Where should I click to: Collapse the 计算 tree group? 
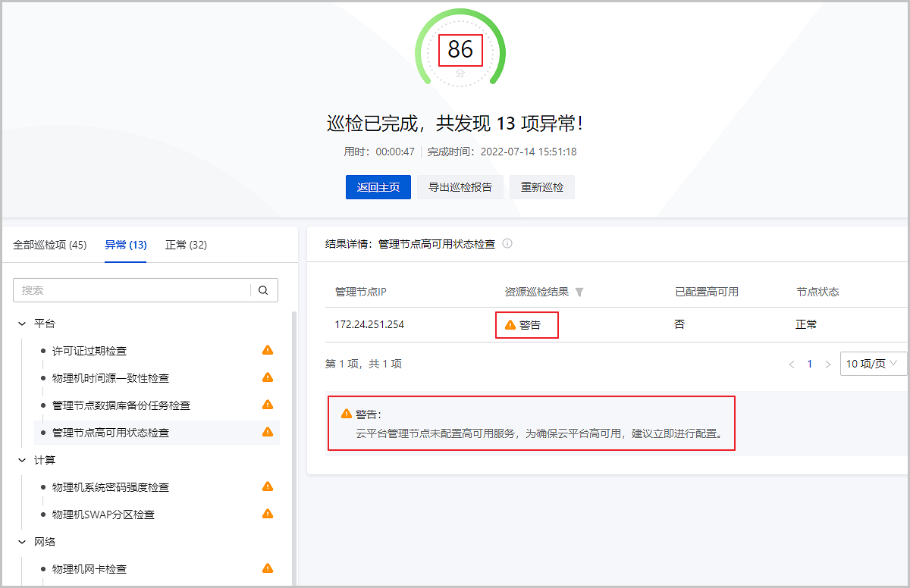click(22, 460)
